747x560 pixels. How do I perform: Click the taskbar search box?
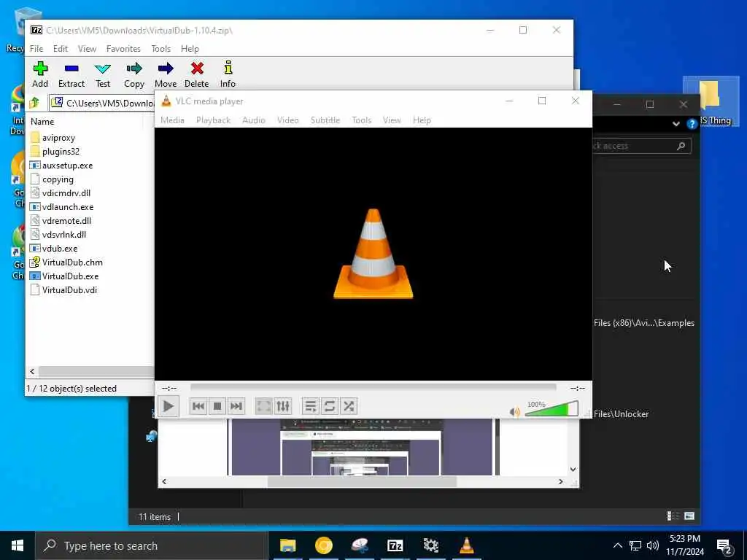click(152, 545)
